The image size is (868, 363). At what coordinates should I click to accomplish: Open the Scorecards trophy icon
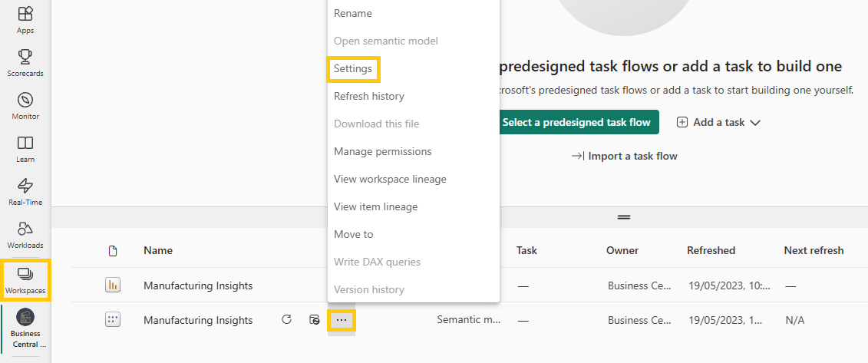[25, 62]
